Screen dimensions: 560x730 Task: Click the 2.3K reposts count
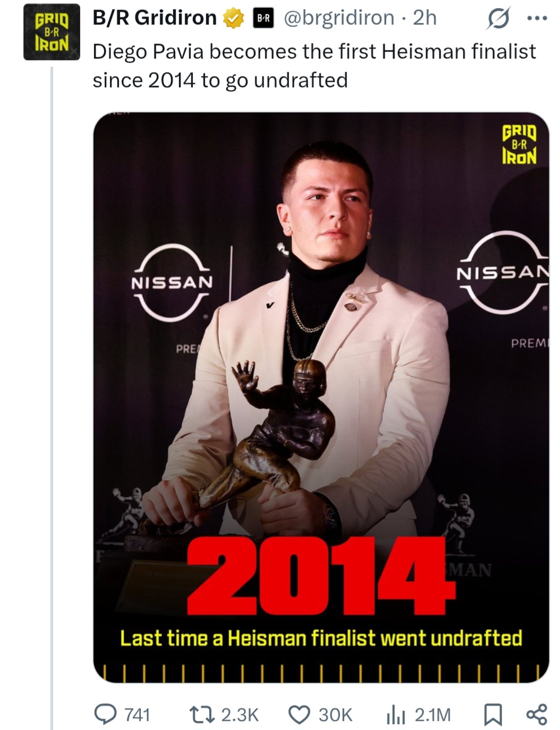[x=240, y=715]
